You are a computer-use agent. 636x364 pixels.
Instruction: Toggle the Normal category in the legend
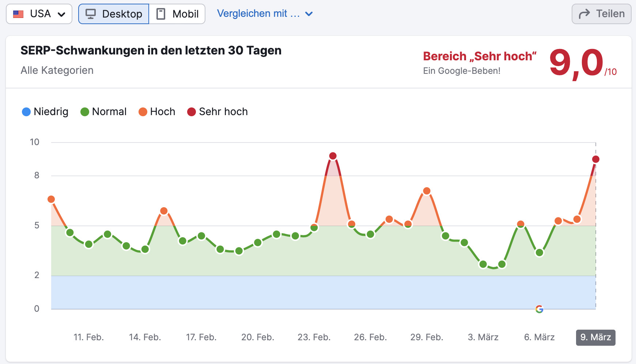(x=103, y=111)
